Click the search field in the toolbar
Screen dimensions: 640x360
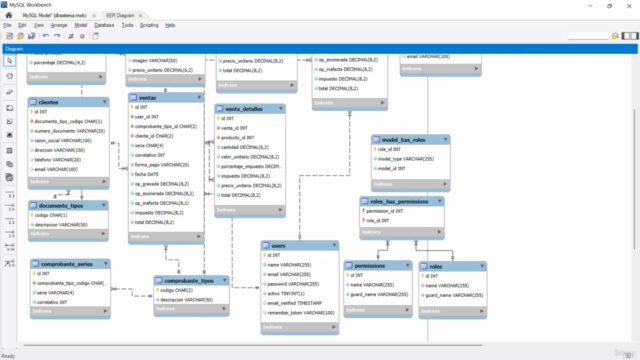pos(588,36)
